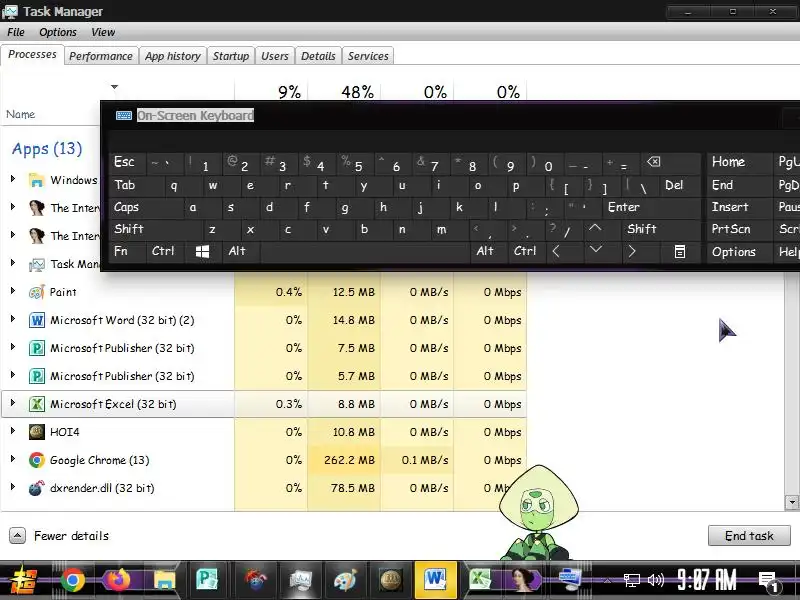800x600 pixels.
Task: Open Google Chrome from the taskbar
Action: [72, 581]
